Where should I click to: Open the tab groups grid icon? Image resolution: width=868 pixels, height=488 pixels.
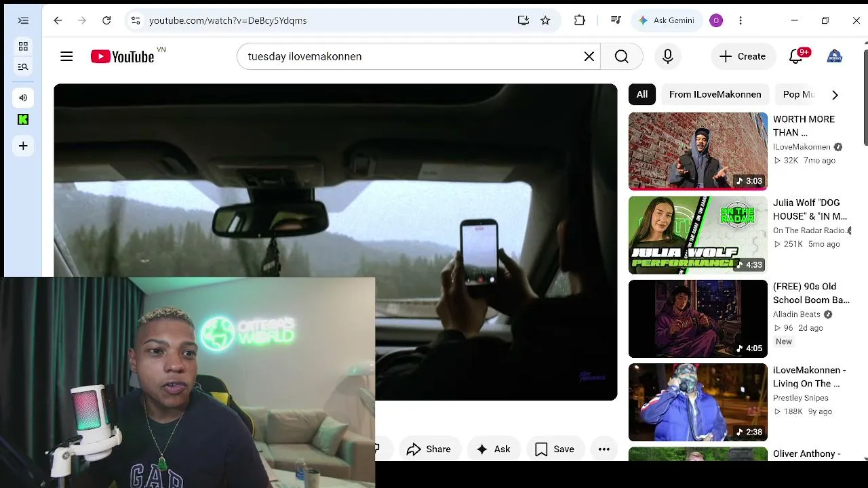point(23,46)
